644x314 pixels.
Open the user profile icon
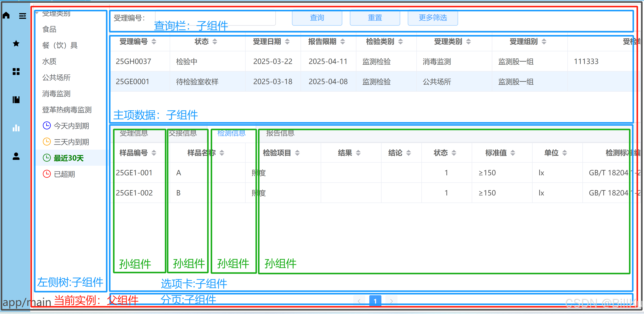pos(16,156)
